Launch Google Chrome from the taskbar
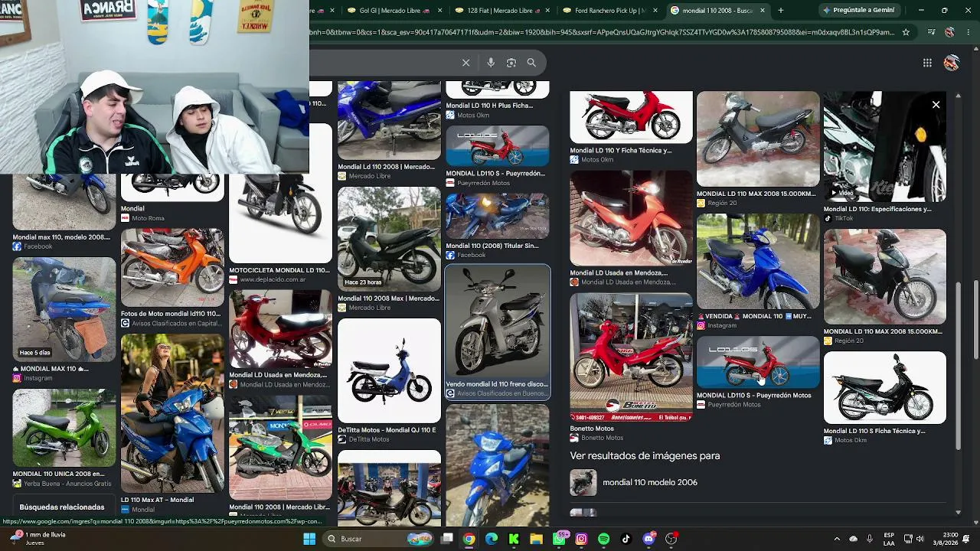This screenshot has width=980, height=551. point(469,539)
